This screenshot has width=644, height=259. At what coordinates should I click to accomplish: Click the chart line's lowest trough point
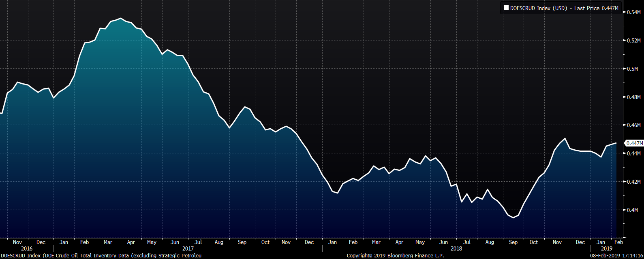(513, 217)
